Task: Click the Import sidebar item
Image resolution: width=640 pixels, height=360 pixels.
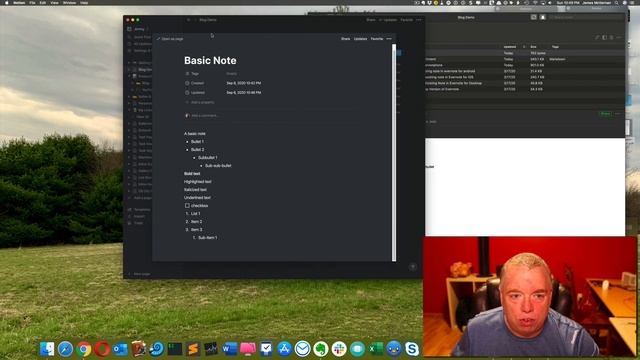Action: (x=136, y=216)
